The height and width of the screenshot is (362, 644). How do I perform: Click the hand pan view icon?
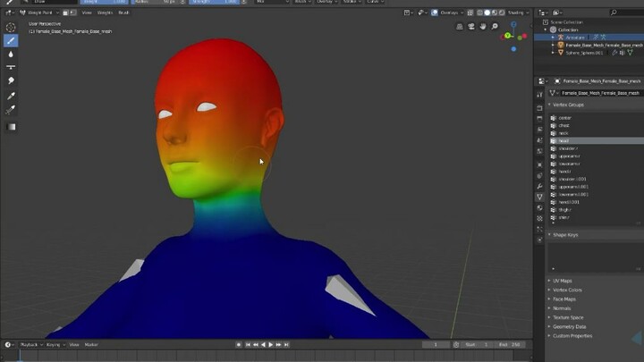(x=483, y=26)
